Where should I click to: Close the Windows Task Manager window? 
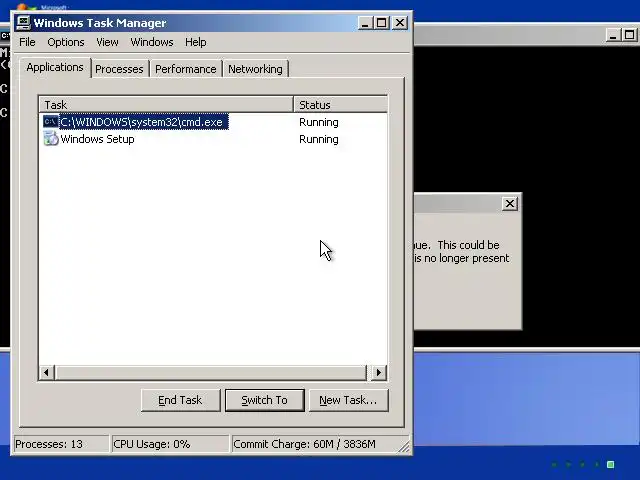[x=400, y=23]
